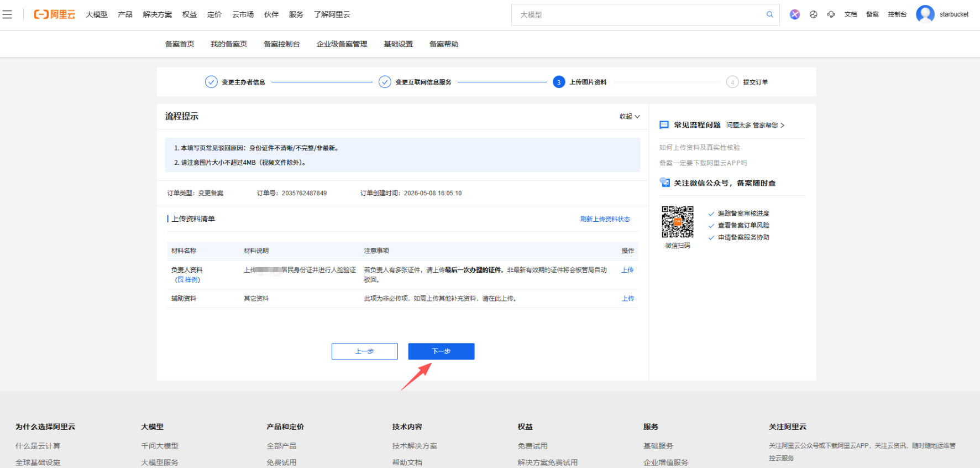Open the hamburger menu icon
Viewport: 980px width, 468px height.
click(7, 14)
